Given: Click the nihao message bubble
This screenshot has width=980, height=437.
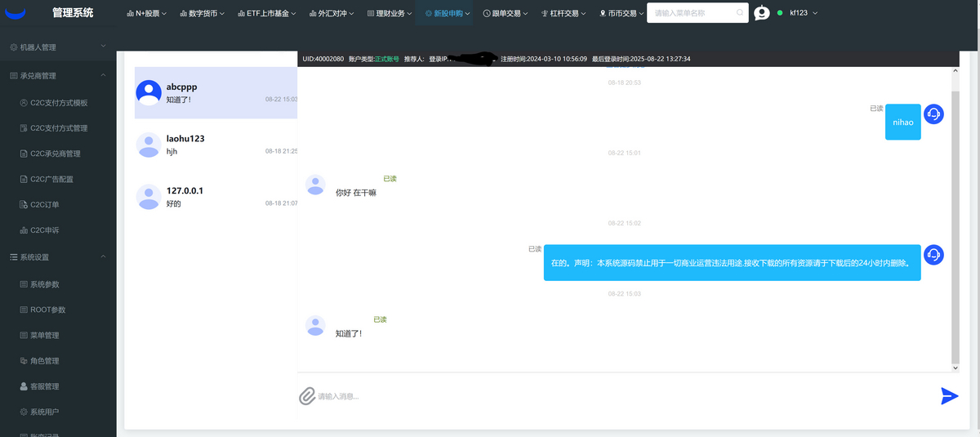Looking at the screenshot, I should pyautogui.click(x=903, y=122).
